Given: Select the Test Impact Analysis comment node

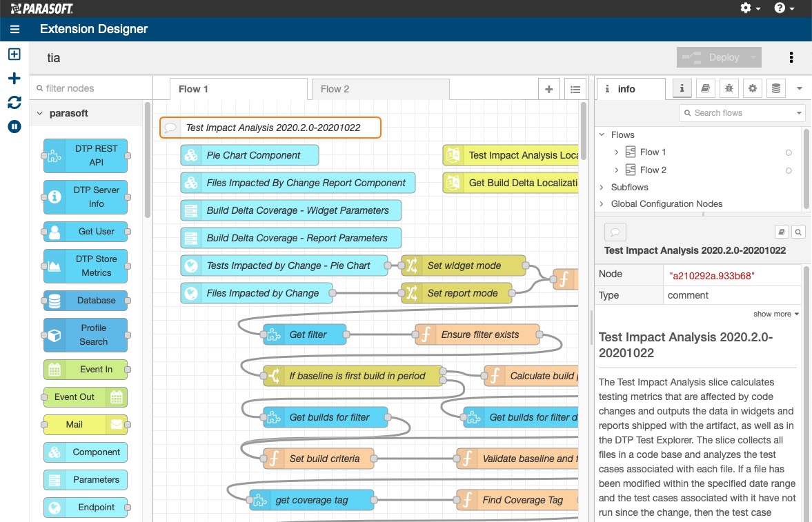Looking at the screenshot, I should tap(270, 128).
